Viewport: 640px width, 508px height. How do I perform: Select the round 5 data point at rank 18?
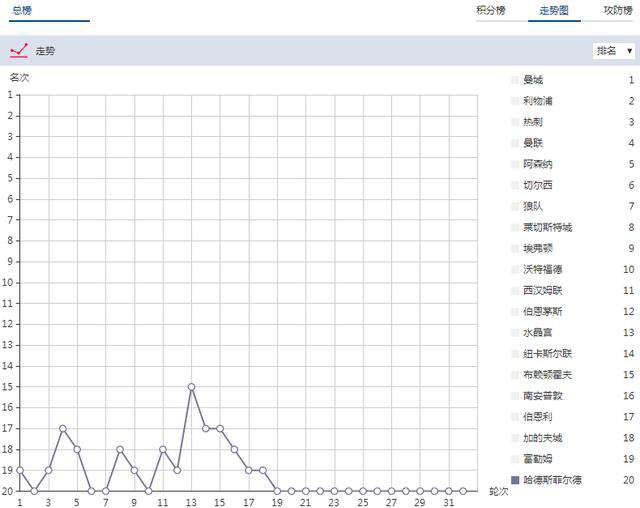(x=77, y=449)
